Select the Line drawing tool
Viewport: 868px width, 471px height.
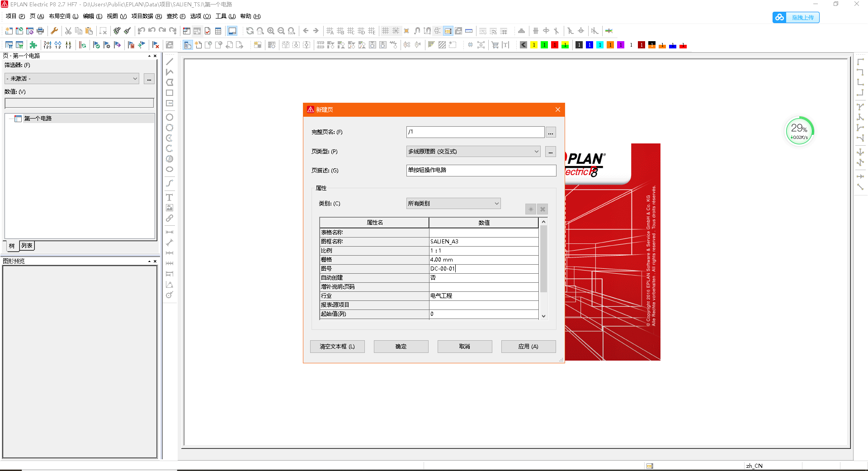(x=170, y=62)
